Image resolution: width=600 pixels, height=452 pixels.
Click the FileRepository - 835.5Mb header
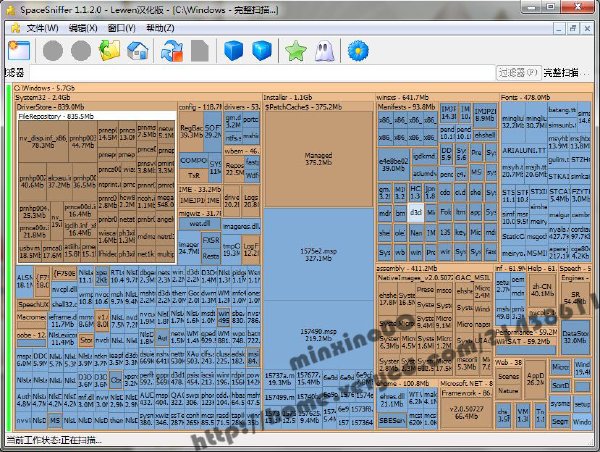tap(97, 116)
